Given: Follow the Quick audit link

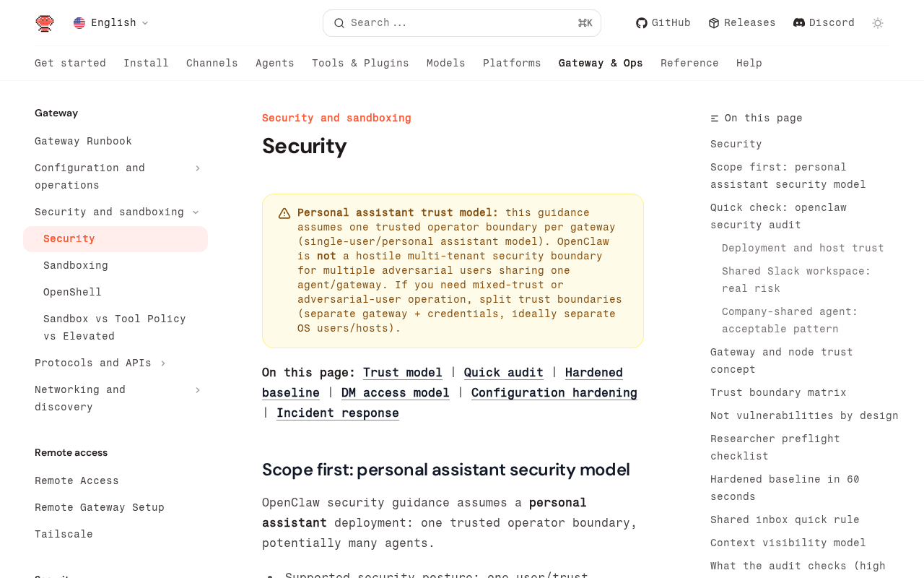Looking at the screenshot, I should [503, 373].
